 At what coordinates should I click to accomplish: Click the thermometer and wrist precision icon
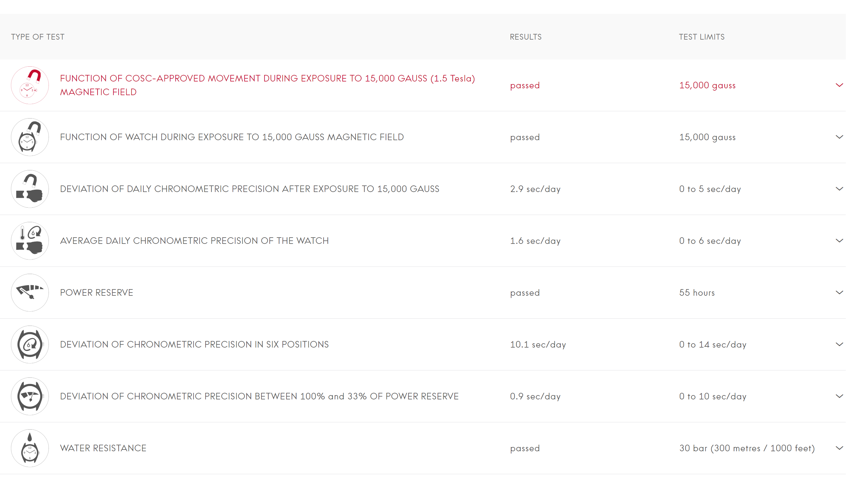tap(30, 241)
